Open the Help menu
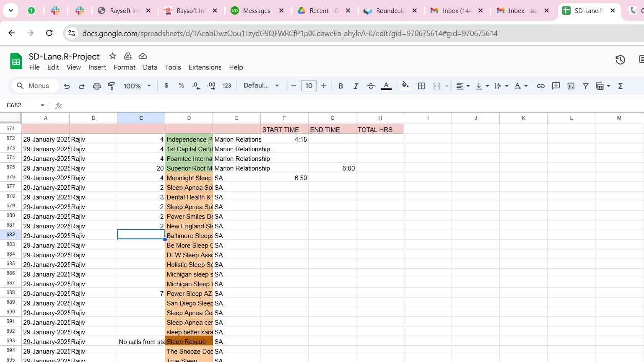The height and width of the screenshot is (362, 644). tap(236, 67)
